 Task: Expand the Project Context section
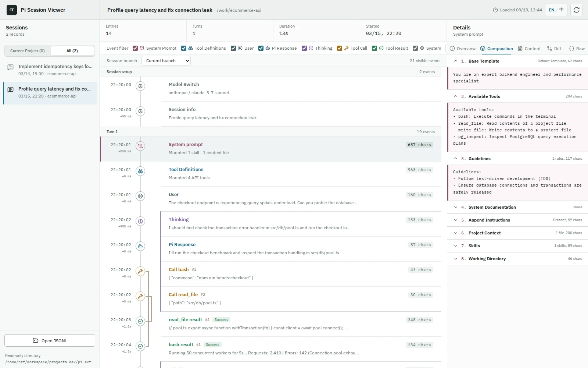point(517,233)
